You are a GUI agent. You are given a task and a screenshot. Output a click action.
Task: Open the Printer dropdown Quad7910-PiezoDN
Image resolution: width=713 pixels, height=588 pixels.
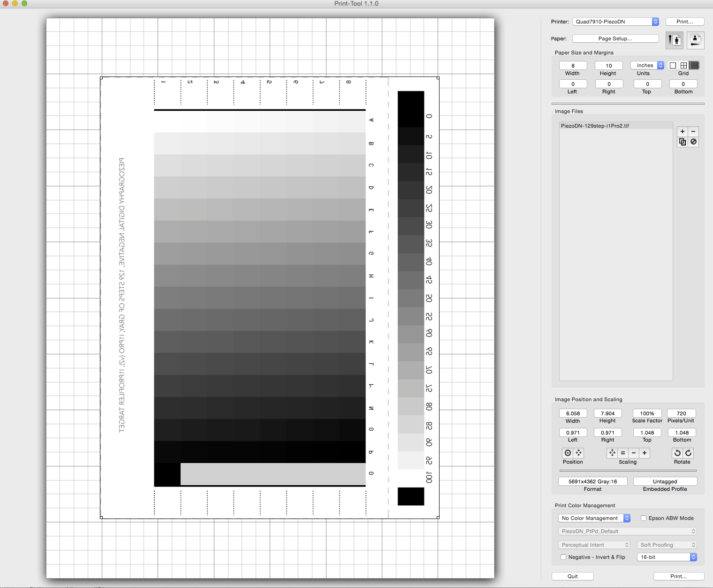pos(615,22)
